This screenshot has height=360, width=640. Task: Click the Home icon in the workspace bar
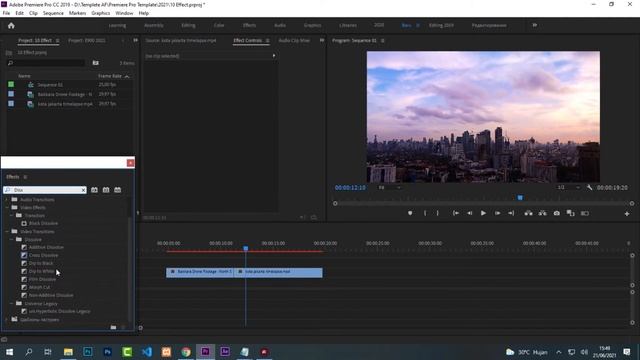click(x=11, y=25)
